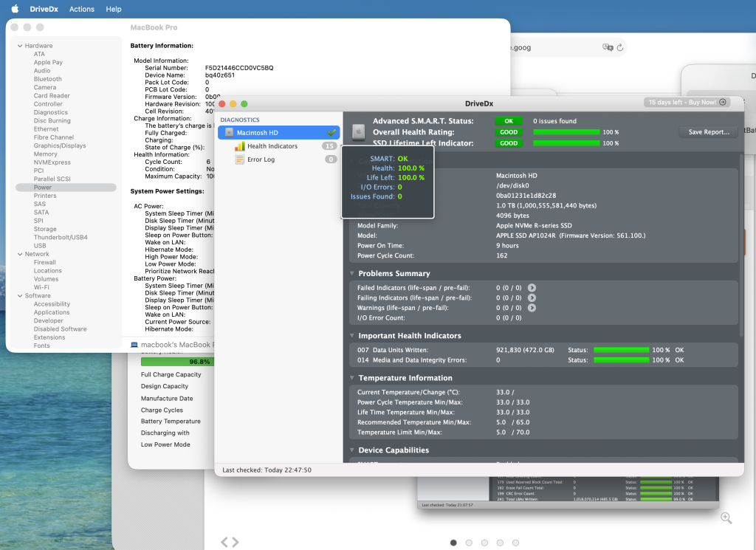Open the DriveDx application menu

tap(44, 9)
